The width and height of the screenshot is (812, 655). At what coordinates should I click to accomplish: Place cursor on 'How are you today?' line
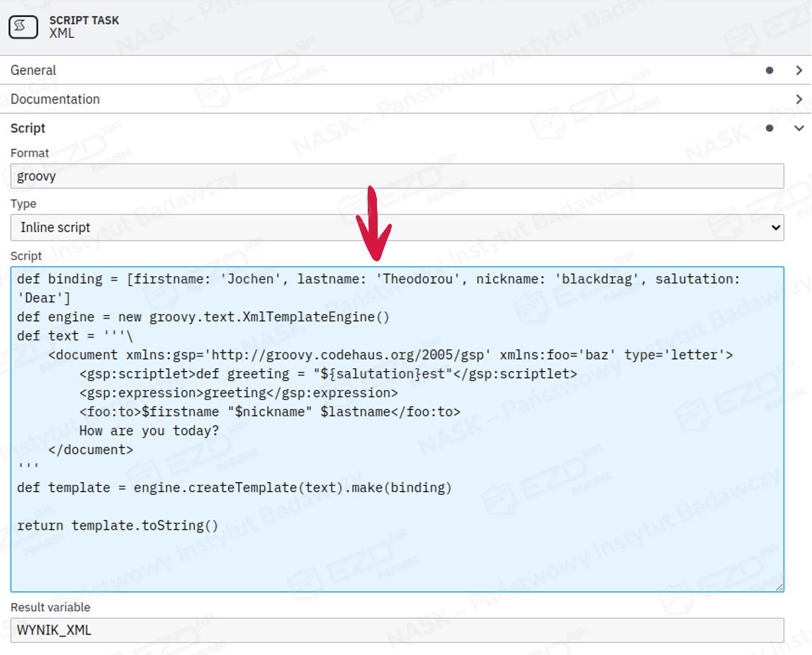[149, 431]
